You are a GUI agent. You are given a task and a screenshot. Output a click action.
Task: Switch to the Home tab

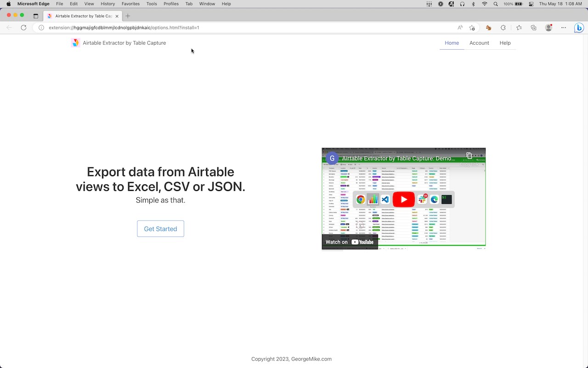click(x=452, y=43)
